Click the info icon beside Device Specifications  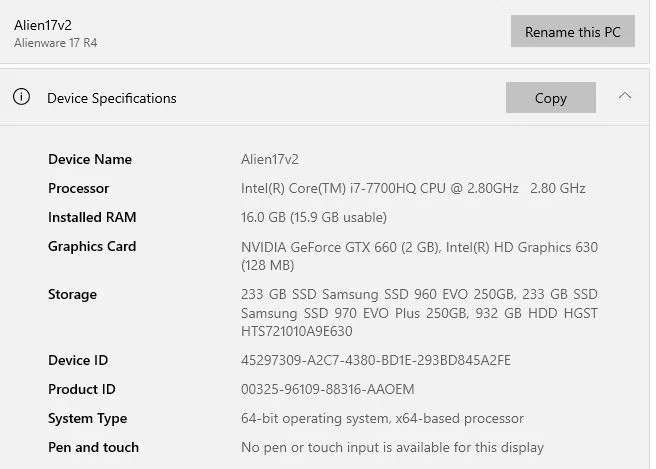click(x=21, y=97)
